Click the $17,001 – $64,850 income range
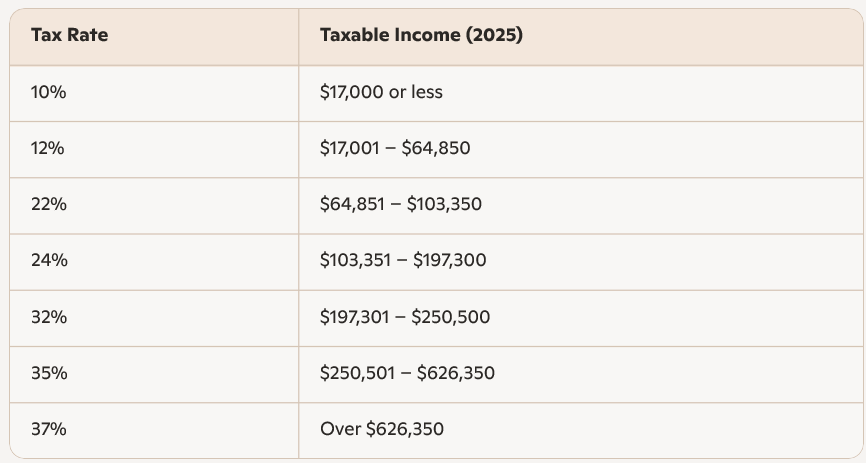Image resolution: width=866 pixels, height=463 pixels. pyautogui.click(x=395, y=148)
